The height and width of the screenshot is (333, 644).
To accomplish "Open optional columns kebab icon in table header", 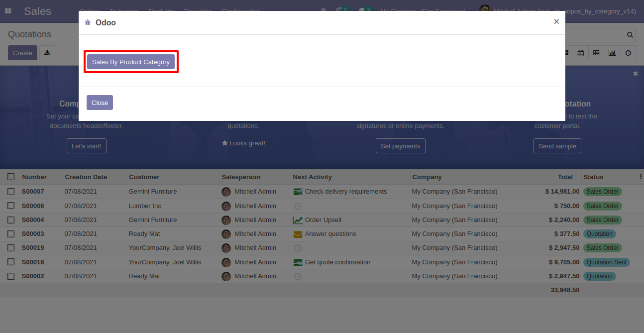I will point(641,177).
